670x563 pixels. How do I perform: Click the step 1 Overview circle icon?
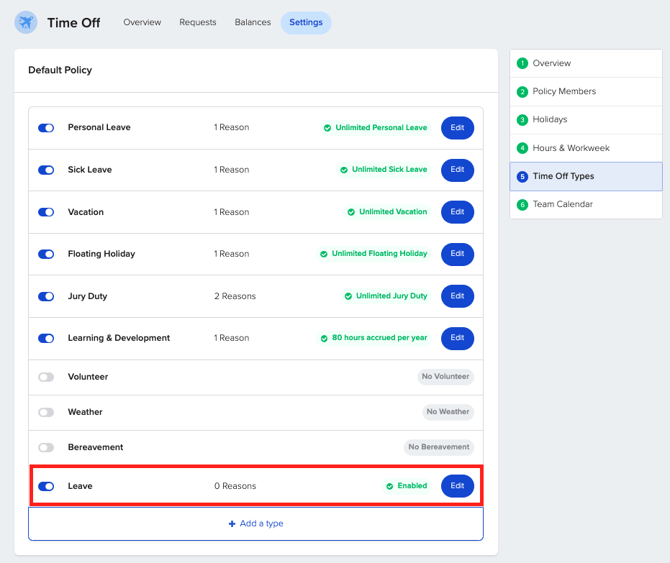click(x=522, y=63)
